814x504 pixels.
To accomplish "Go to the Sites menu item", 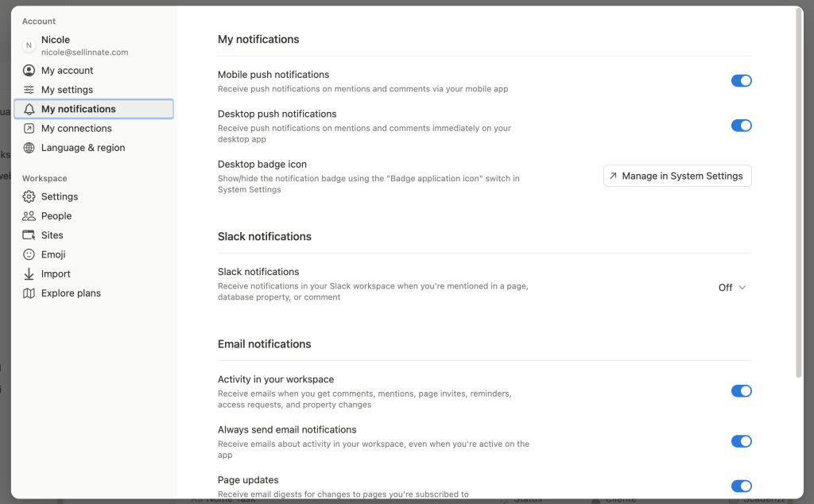I will point(52,235).
